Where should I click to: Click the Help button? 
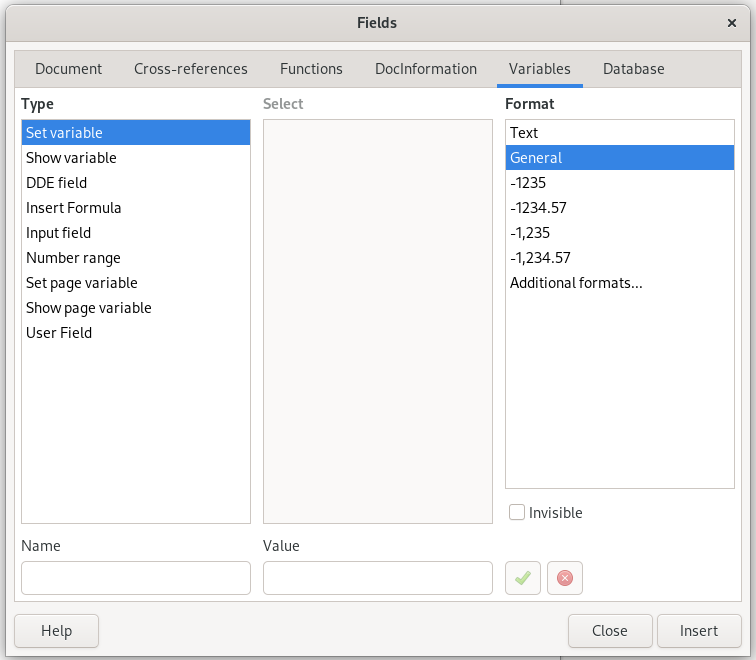click(x=57, y=631)
